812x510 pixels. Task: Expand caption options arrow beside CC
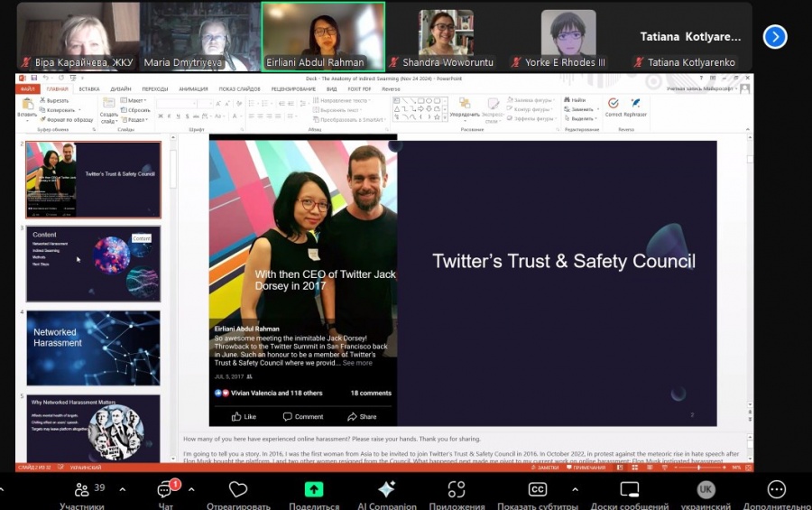click(575, 489)
